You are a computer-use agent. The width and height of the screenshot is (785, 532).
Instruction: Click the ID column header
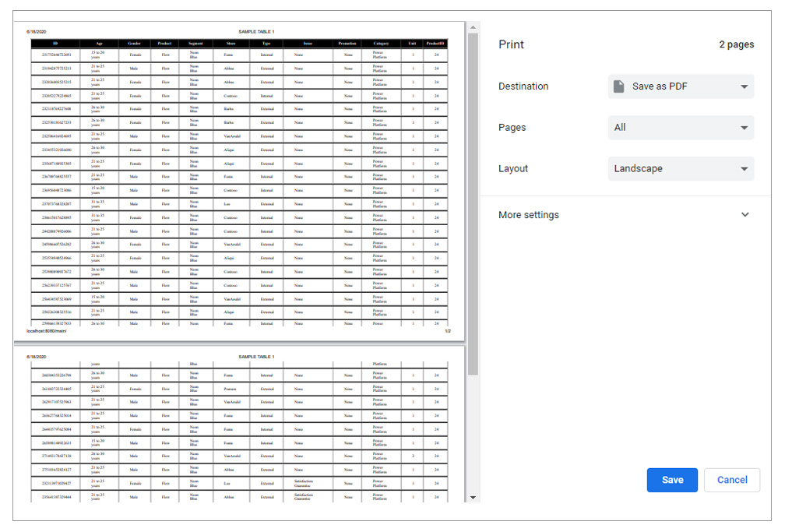55,44
